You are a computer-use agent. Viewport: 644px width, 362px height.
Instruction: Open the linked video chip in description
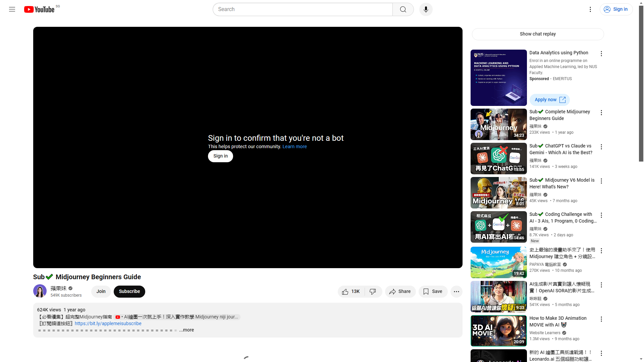coord(177,317)
